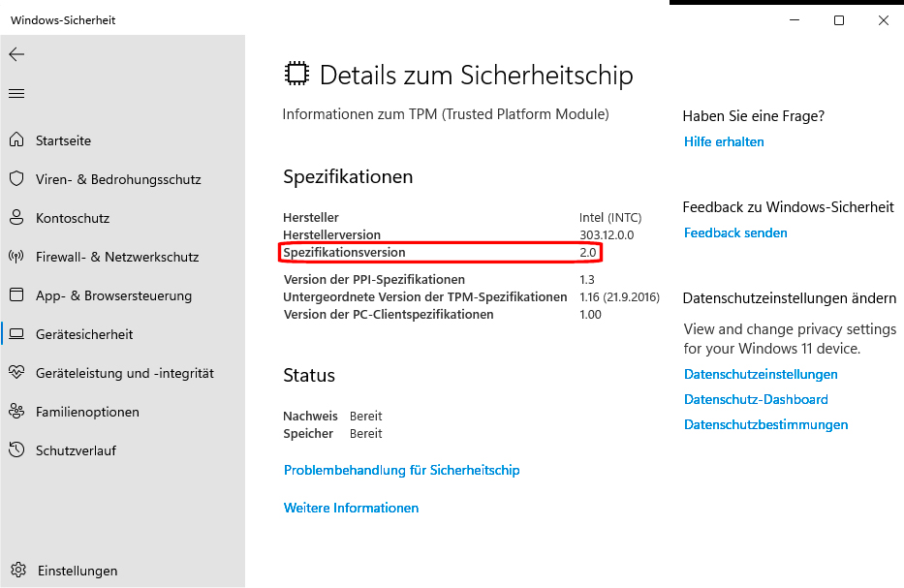Click the Familienoptionen people icon
This screenshot has width=904, height=588.
[16, 412]
